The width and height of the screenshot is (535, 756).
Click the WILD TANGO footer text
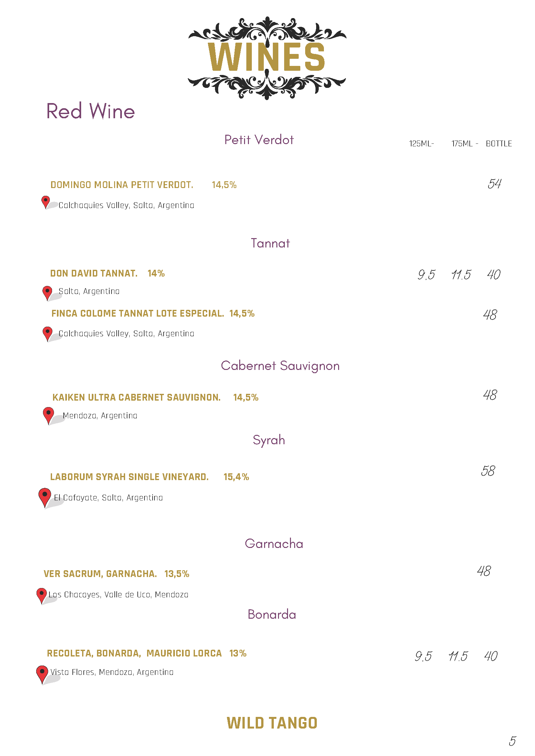(272, 723)
